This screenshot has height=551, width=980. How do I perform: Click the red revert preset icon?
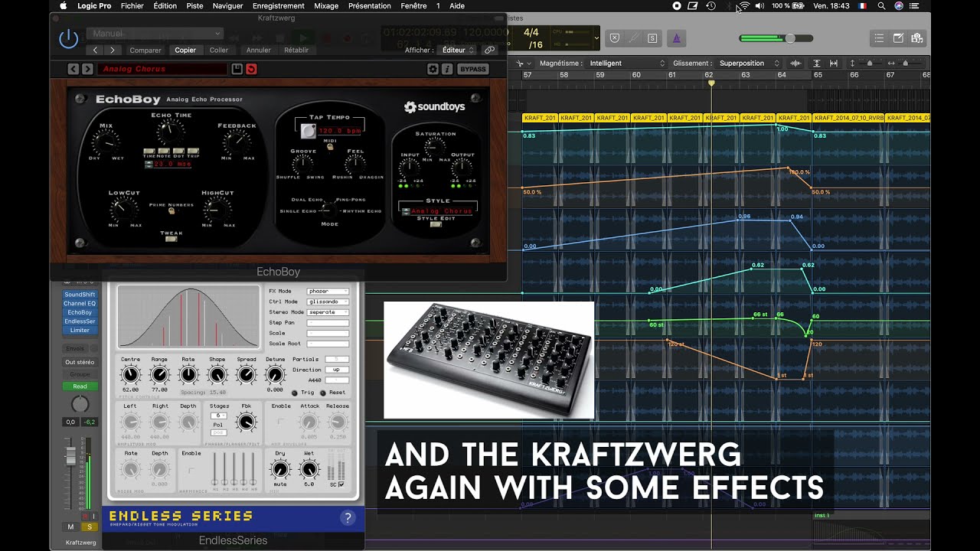[x=251, y=69]
